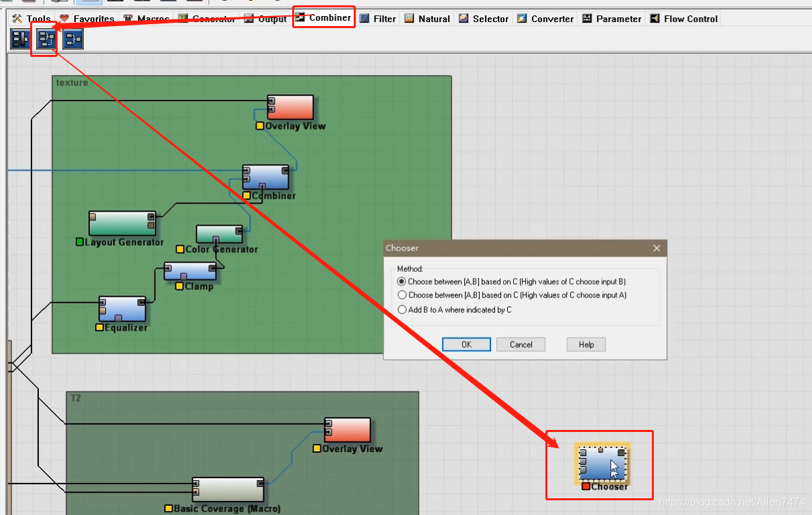Click the yellow status square beside Equalizer

pos(99,327)
